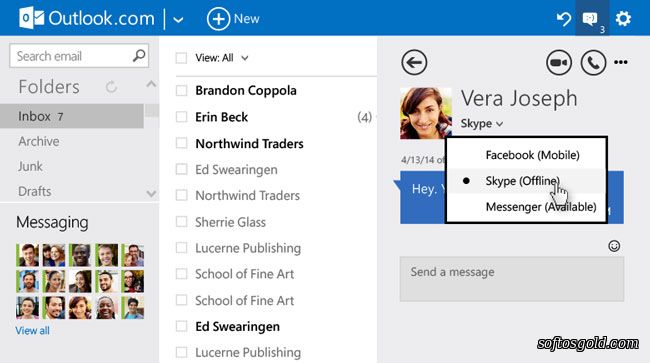This screenshot has width=650, height=363.
Task: Start a voice call with phone icon
Action: (593, 63)
